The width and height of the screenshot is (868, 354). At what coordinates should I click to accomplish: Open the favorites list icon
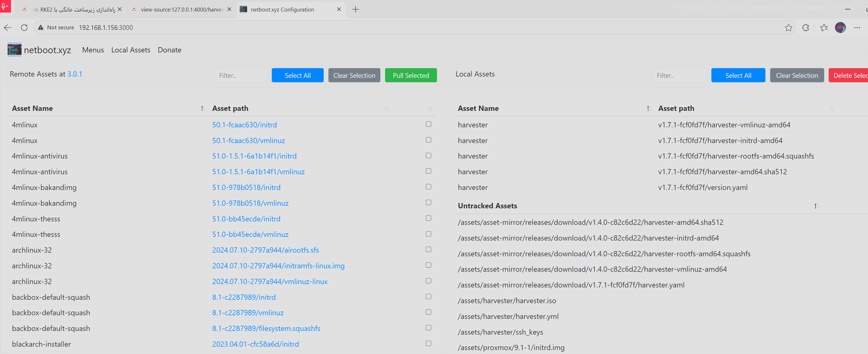coord(823,28)
